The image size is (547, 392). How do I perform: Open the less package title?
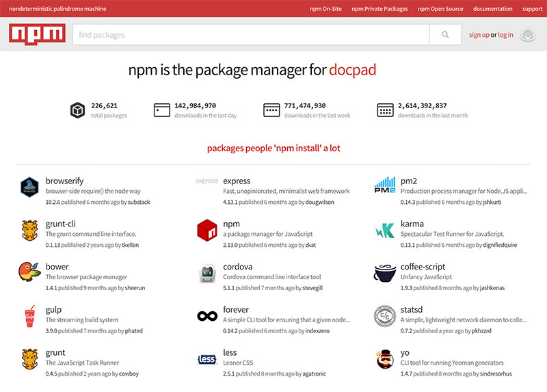point(230,352)
